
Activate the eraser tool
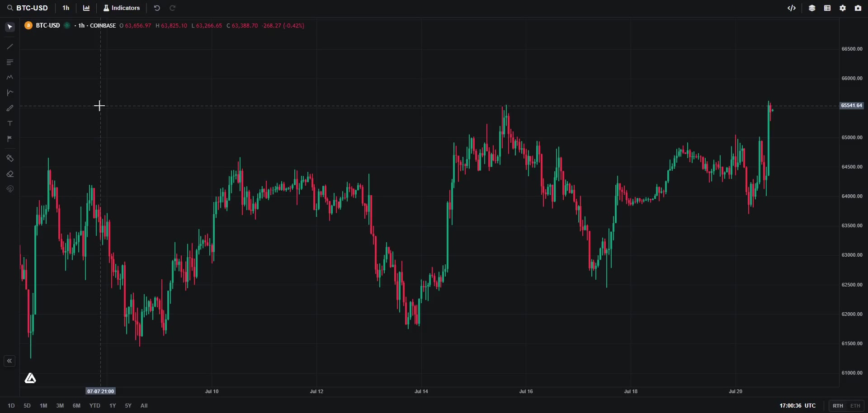pos(10,174)
